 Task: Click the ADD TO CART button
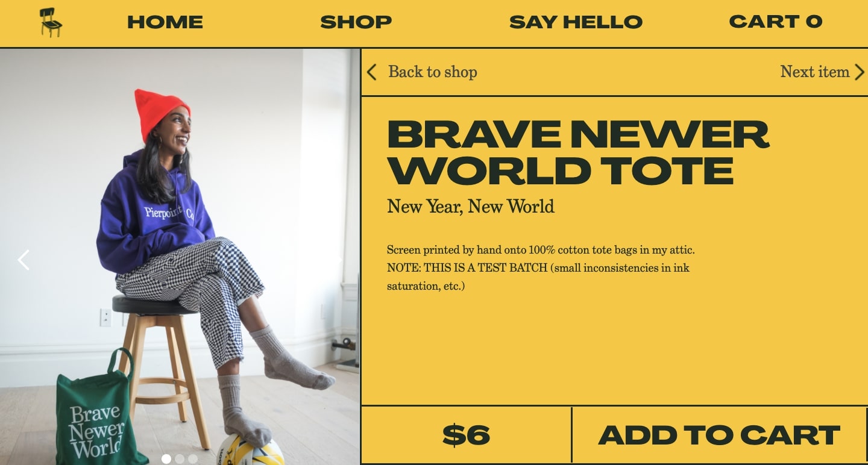(719, 435)
